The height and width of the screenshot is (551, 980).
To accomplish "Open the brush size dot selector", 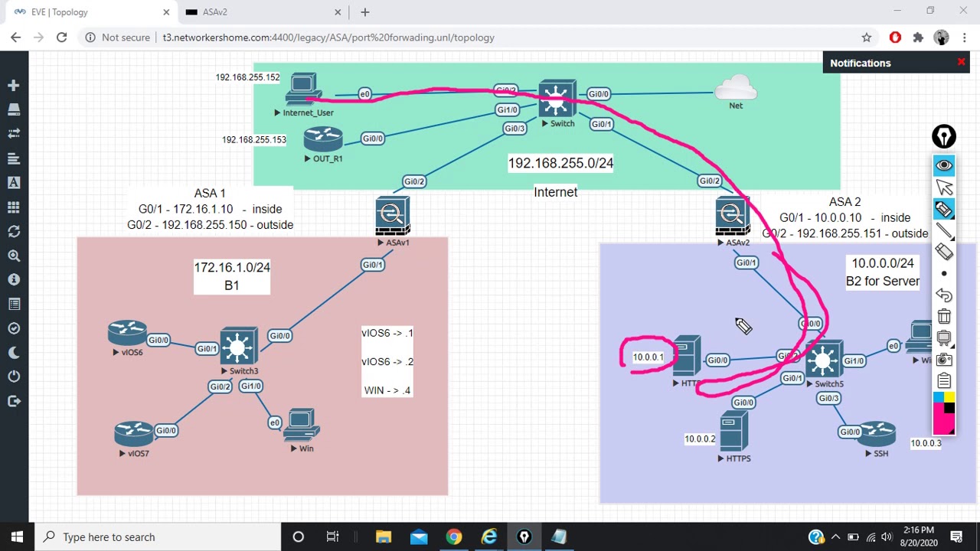I will 944,273.
